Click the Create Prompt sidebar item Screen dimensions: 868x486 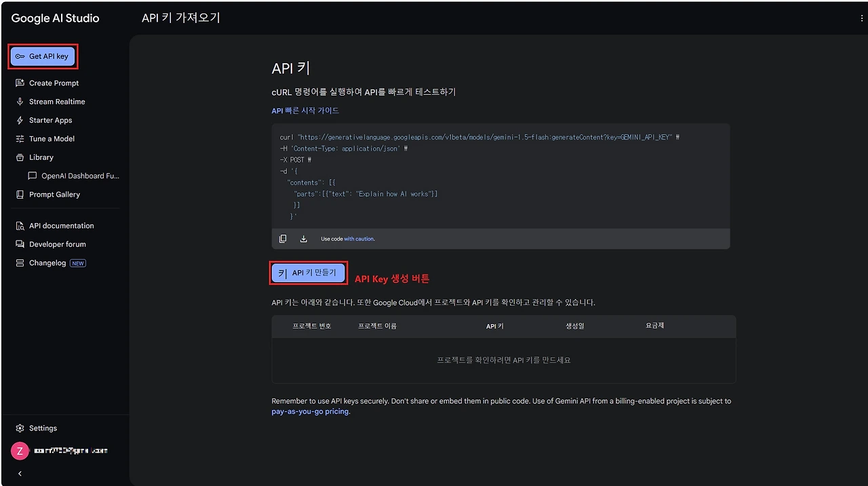[54, 83]
